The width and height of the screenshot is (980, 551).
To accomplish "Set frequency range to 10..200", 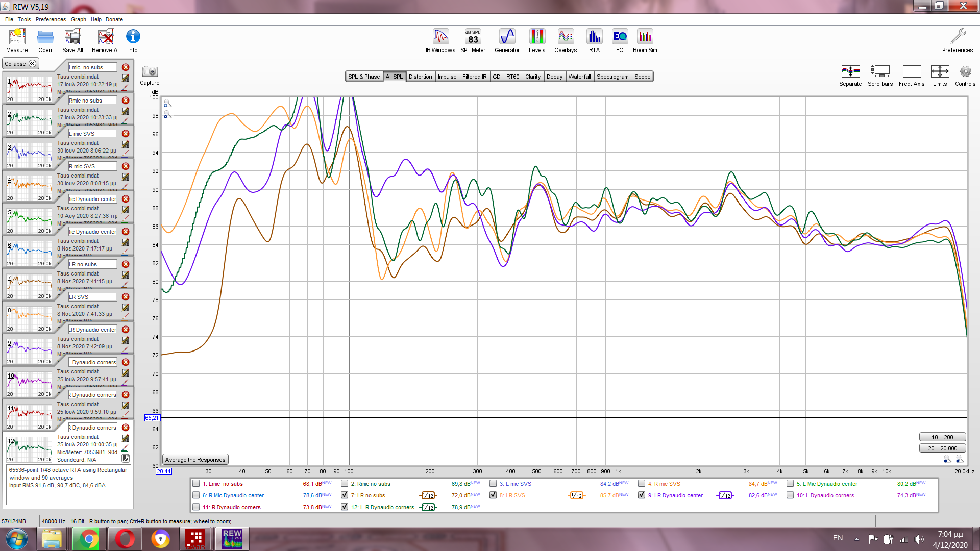I will (942, 437).
